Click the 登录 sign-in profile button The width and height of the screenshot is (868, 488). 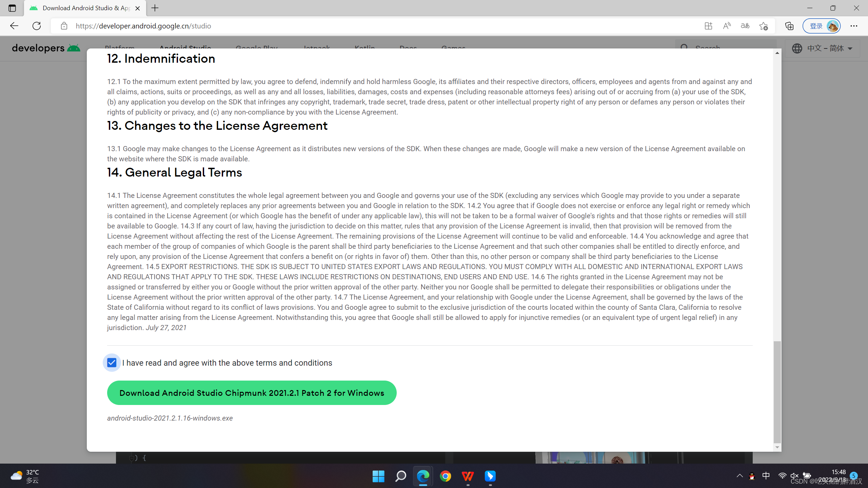(x=821, y=26)
